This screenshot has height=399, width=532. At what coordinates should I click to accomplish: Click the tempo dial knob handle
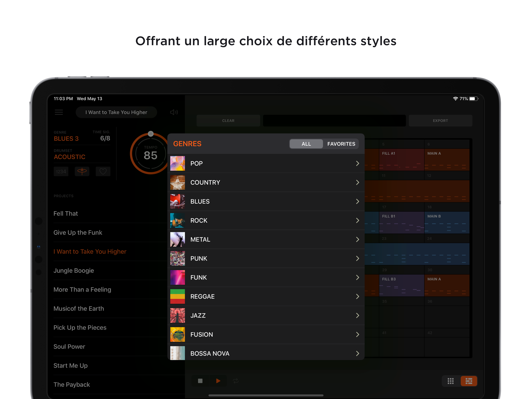[151, 134]
